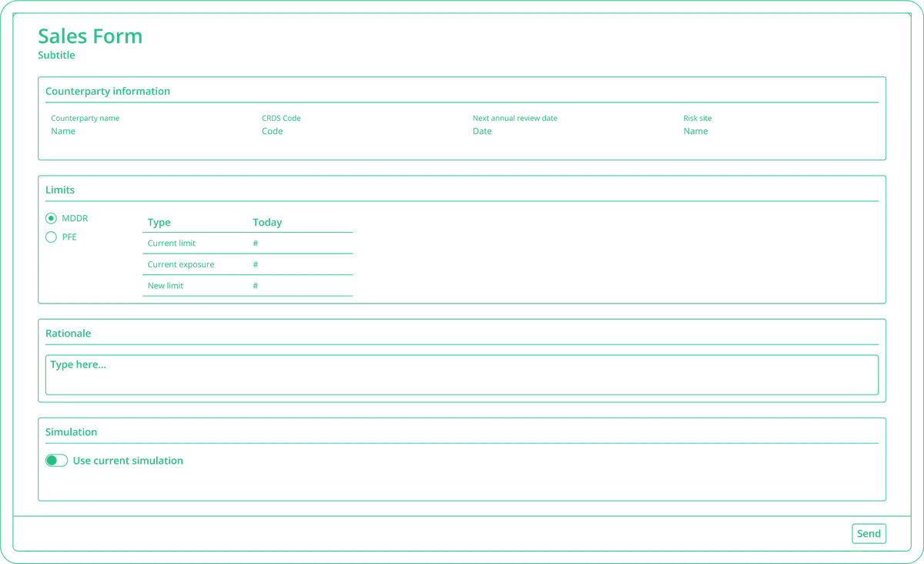Click the Current exposure row label
The width and height of the screenshot is (924, 564).
click(181, 264)
